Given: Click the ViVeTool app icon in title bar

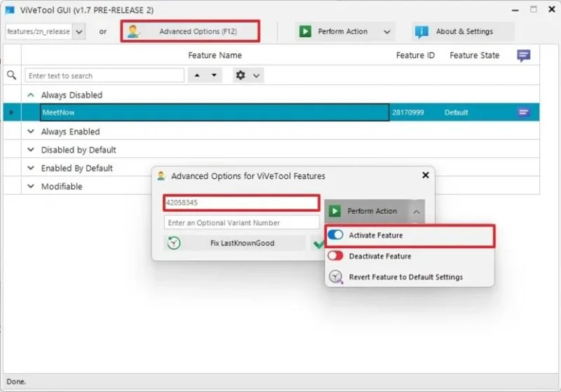Looking at the screenshot, I should pos(10,10).
